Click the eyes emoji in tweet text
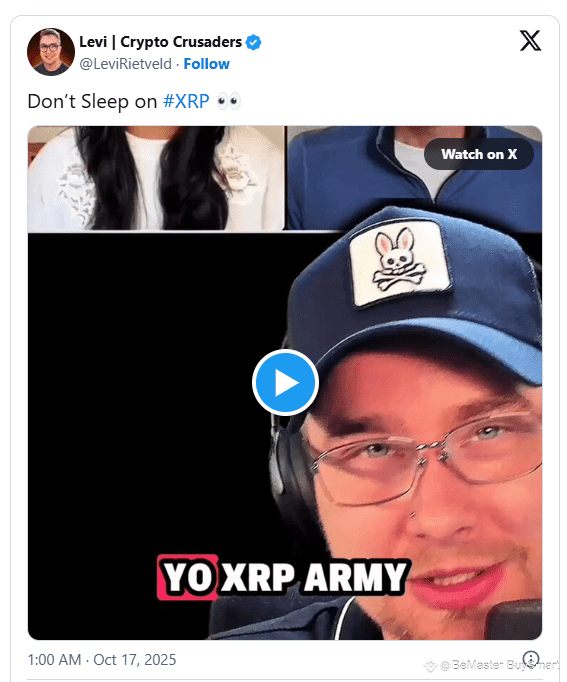This screenshot has width=567, height=682. click(x=229, y=101)
